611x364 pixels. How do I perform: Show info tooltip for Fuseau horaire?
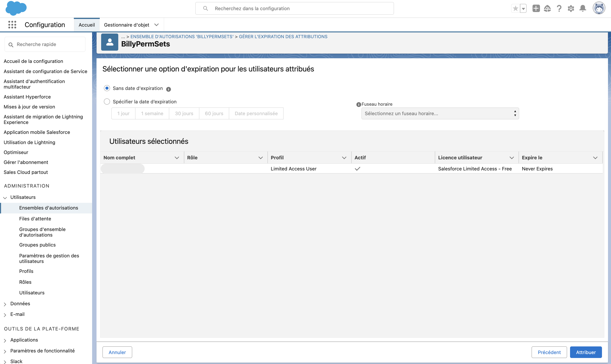click(x=358, y=105)
